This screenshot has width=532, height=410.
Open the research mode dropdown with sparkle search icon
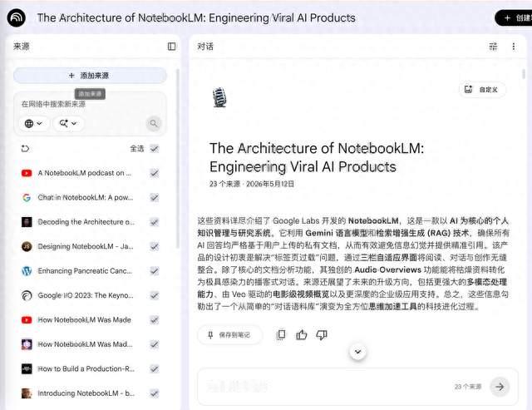[x=68, y=123]
